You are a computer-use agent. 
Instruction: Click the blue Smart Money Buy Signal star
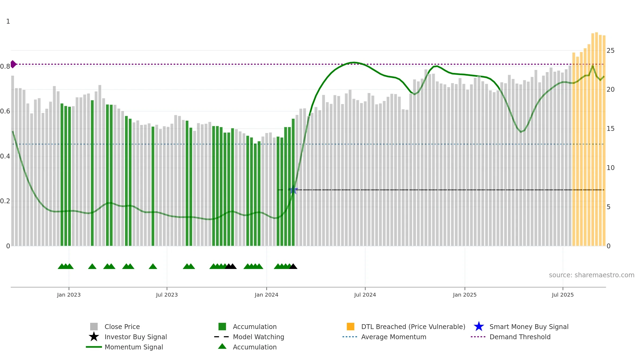pos(479,327)
